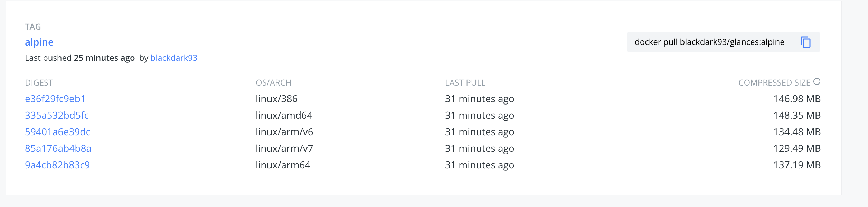Click the OS/ARCH column header
The width and height of the screenshot is (868, 207).
pos(273,82)
